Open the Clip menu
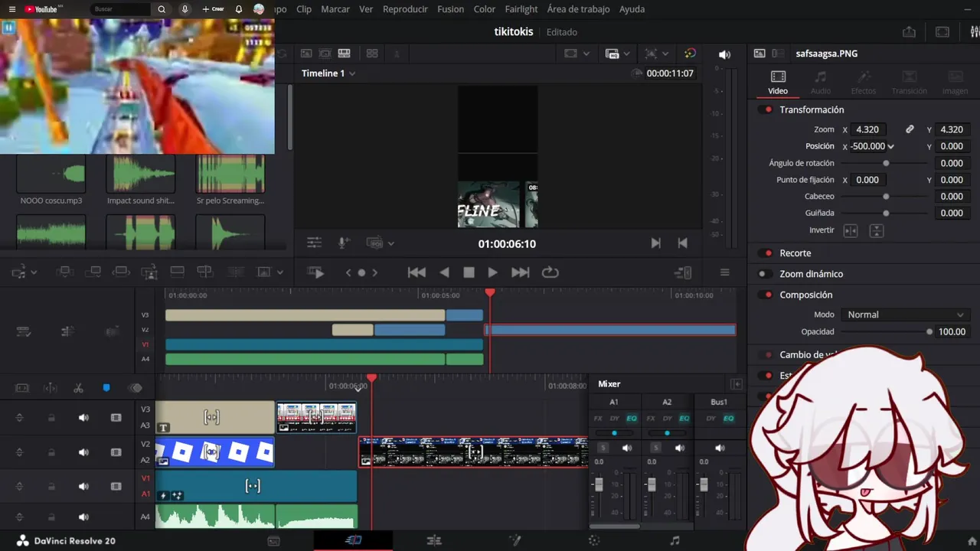The width and height of the screenshot is (980, 551). (x=303, y=9)
